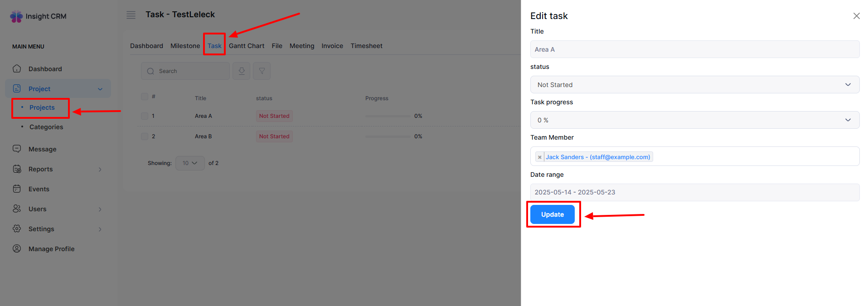This screenshot has width=868, height=306.
Task: Open the Task progress dropdown
Action: (694, 120)
